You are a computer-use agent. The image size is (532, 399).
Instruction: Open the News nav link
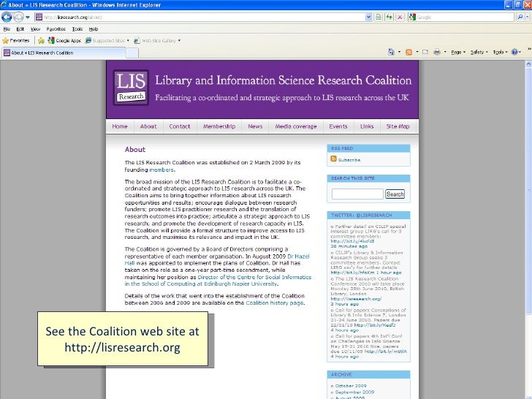(255, 126)
